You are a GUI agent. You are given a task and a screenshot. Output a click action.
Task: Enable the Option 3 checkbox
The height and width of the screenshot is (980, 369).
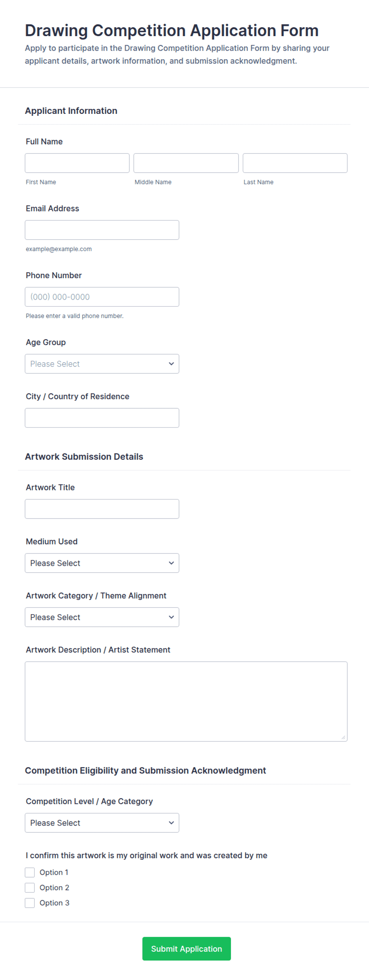click(30, 903)
